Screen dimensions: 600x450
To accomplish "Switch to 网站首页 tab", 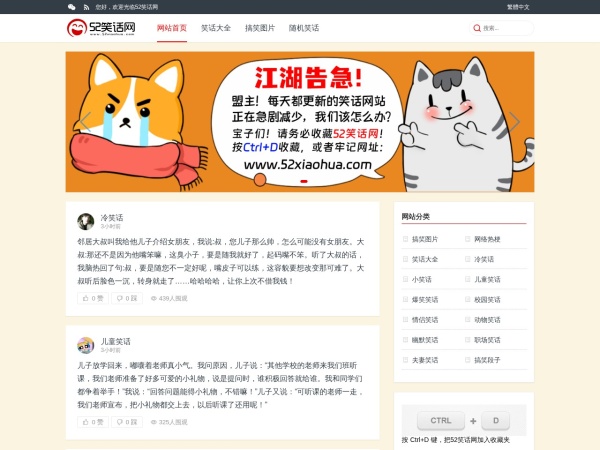I will coord(172,28).
